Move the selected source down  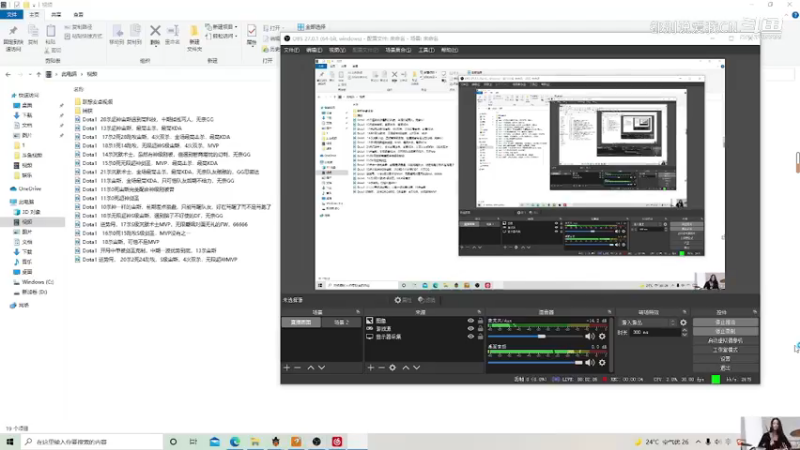tap(417, 367)
